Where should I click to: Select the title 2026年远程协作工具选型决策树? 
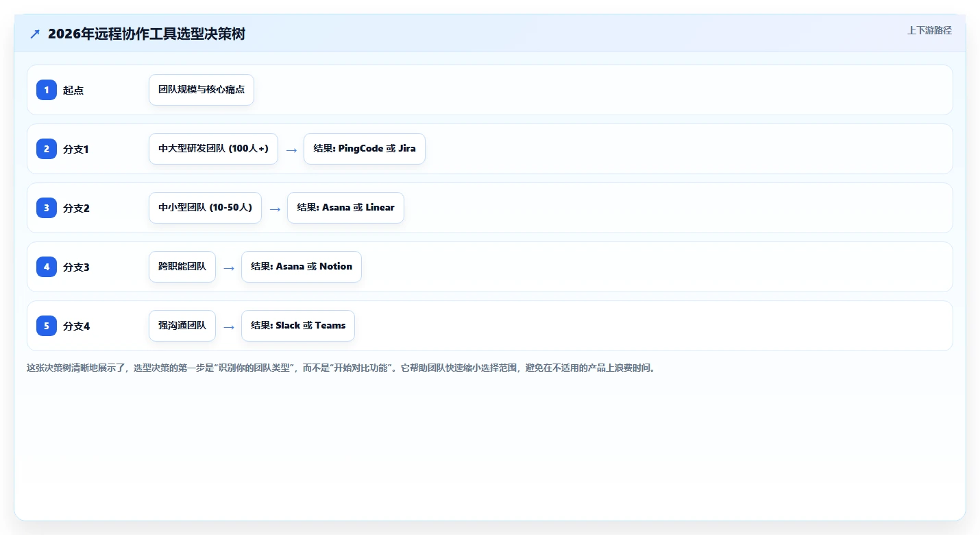pos(147,34)
